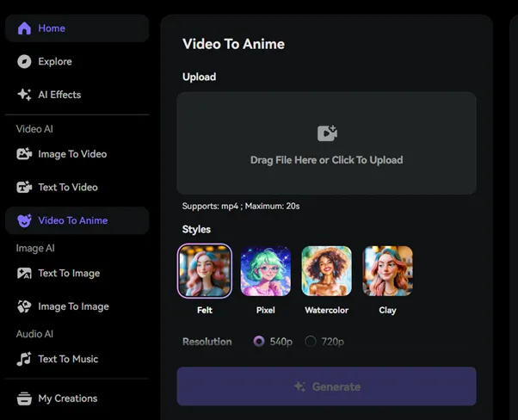
Task: Click the Image To Image icon
Action: click(24, 306)
